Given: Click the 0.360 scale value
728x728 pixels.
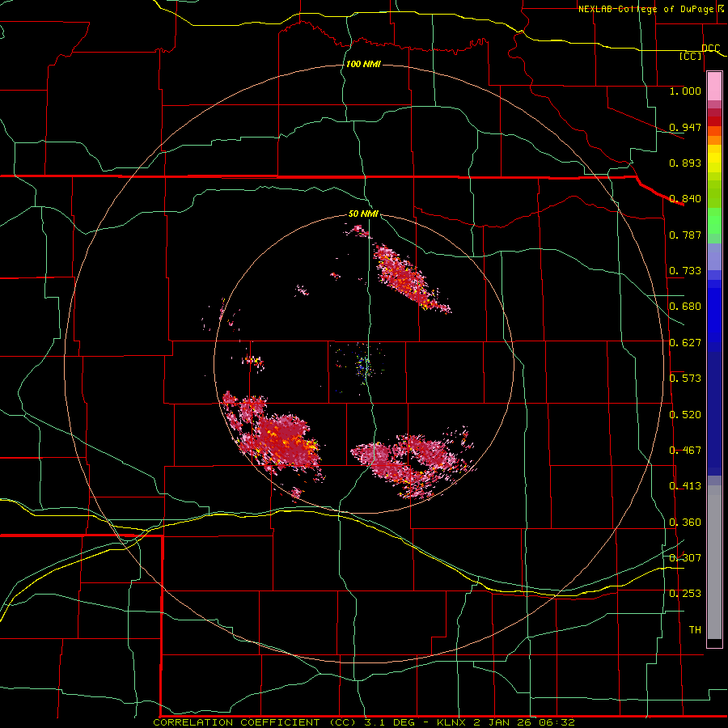Looking at the screenshot, I should [685, 523].
